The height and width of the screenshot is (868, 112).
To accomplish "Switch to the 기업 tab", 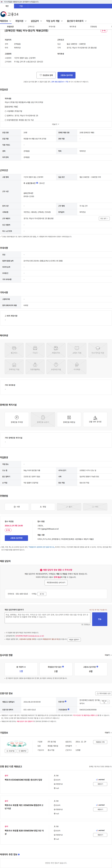I will click(21, 6).
